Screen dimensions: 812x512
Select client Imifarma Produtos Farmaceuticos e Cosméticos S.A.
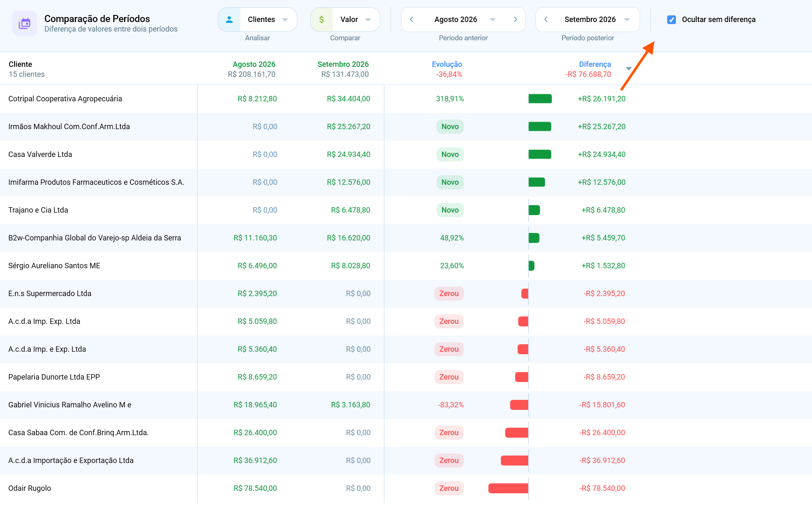pos(96,182)
